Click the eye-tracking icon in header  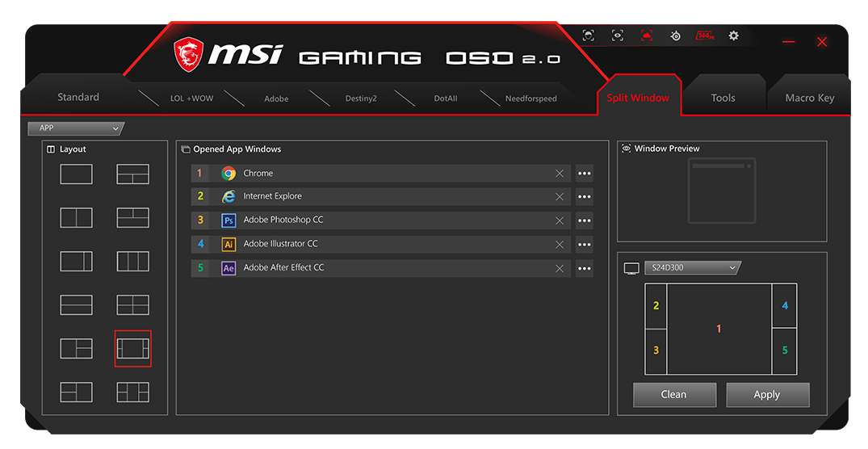pos(618,36)
